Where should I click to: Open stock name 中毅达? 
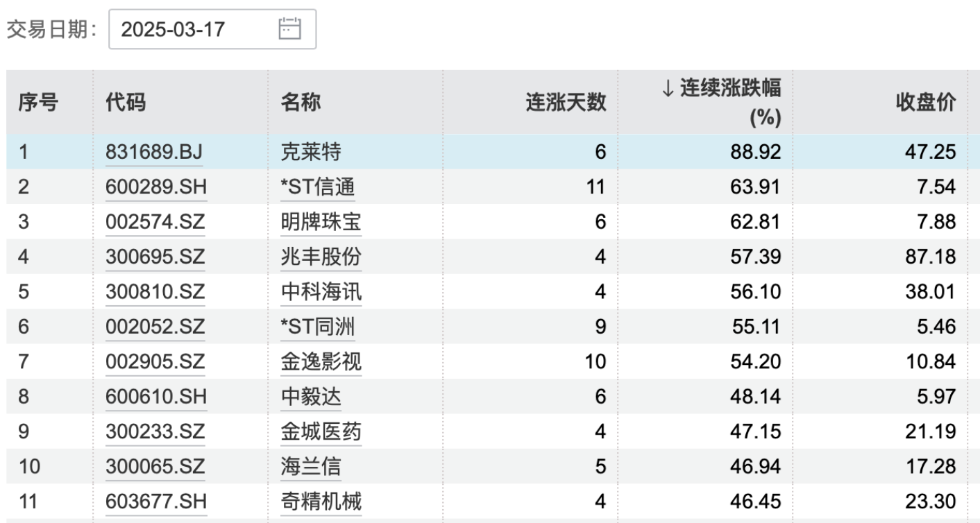(x=311, y=397)
